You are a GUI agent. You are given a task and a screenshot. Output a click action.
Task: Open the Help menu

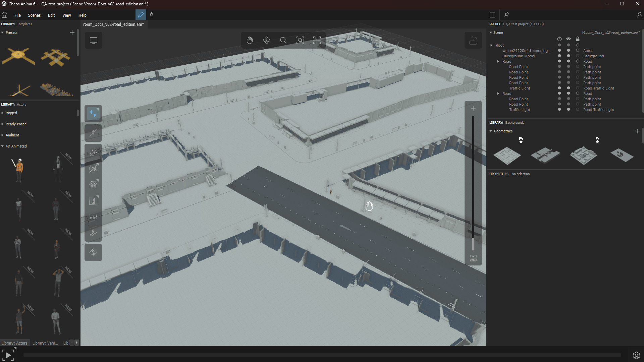pos(83,15)
